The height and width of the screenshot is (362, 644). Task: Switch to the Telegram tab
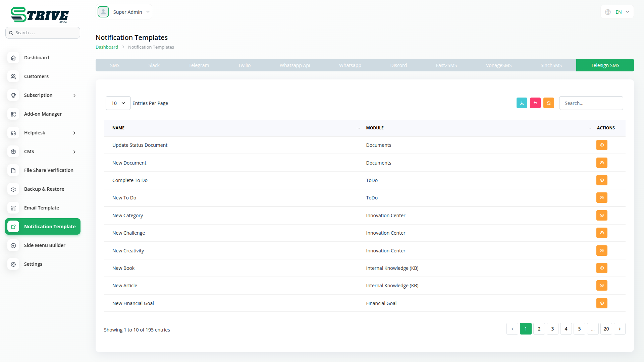point(199,65)
